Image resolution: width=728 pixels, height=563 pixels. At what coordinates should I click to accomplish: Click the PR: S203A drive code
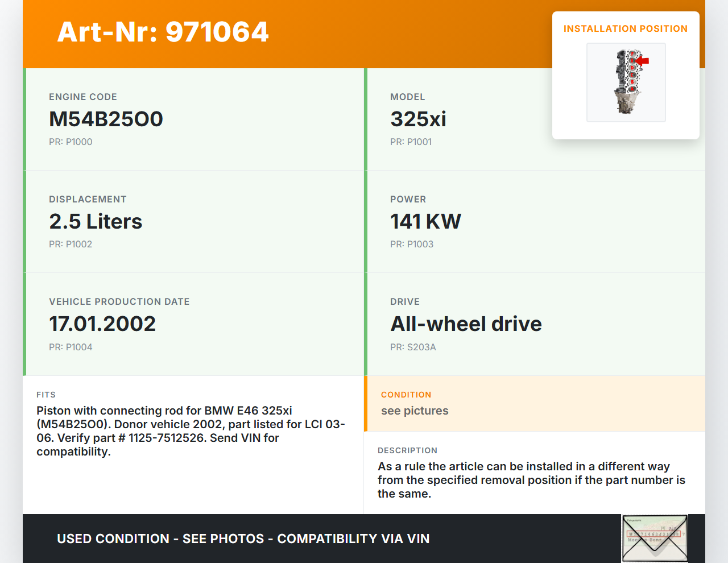pyautogui.click(x=413, y=347)
